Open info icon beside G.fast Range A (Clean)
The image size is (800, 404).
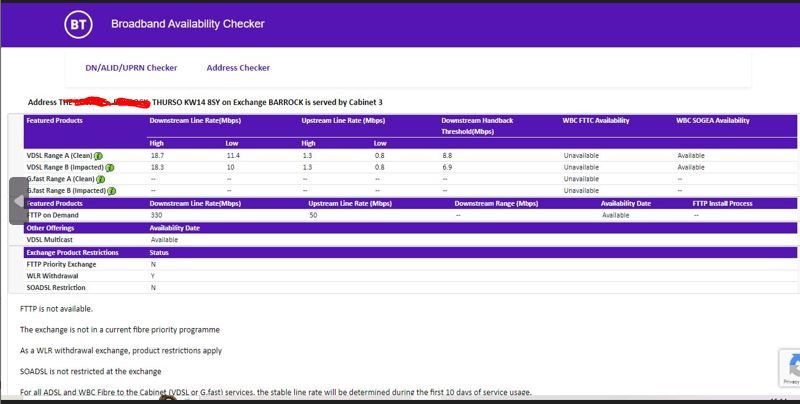tap(101, 180)
